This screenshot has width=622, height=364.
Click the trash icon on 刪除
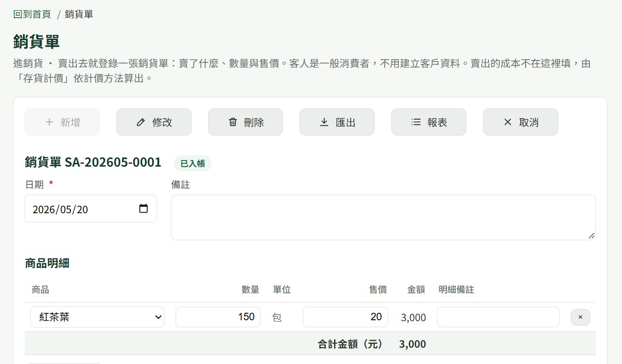click(232, 122)
